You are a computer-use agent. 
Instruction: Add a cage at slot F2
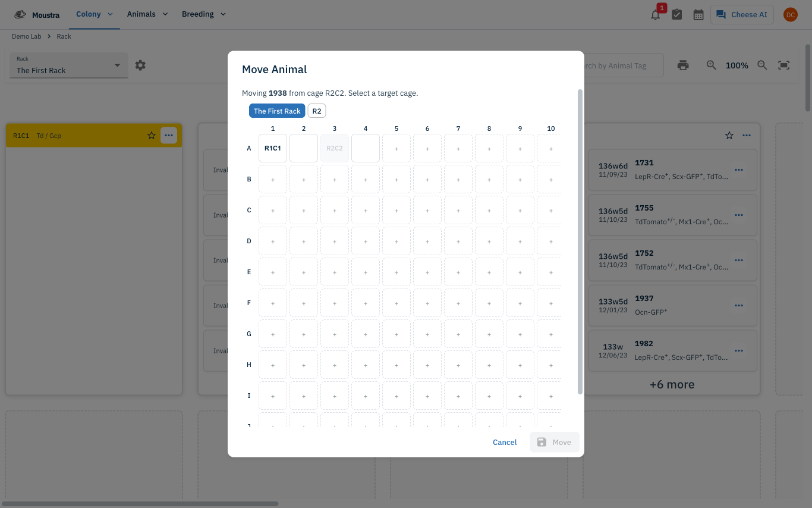point(304,303)
